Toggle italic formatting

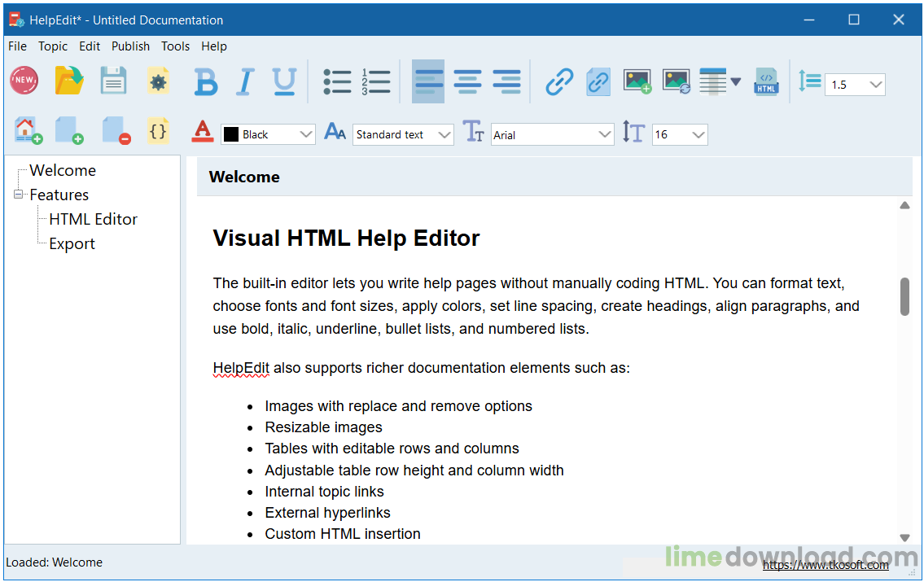(245, 82)
